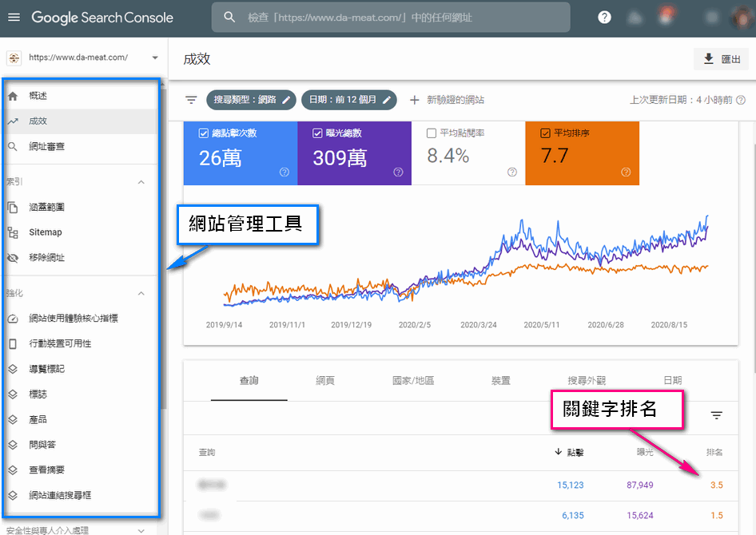
Task: Click the 1.5 ranking value
Action: pos(717,515)
